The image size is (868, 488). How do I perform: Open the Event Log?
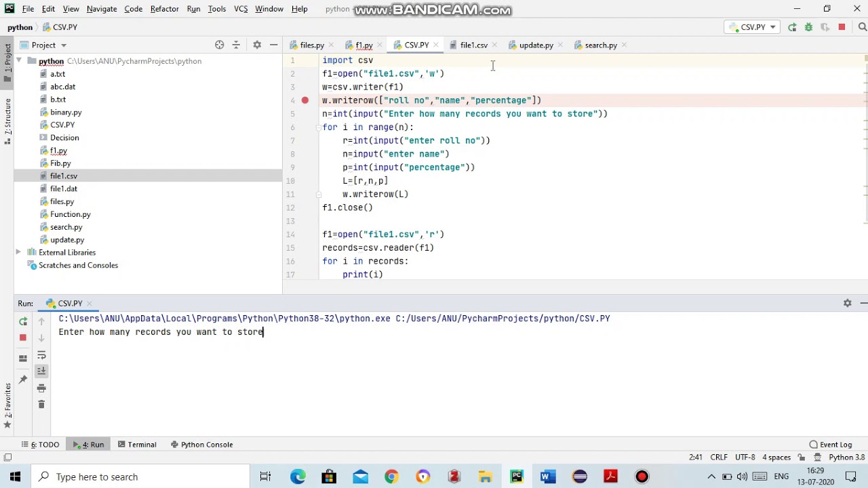(830, 445)
